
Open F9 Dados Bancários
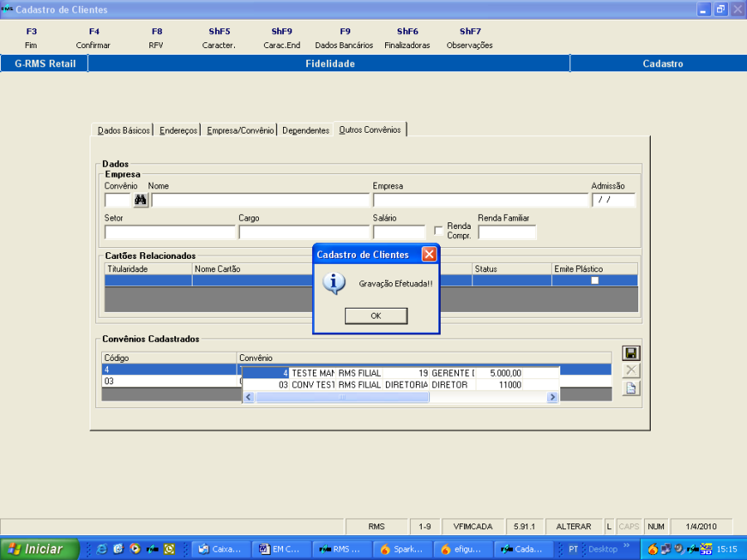(x=344, y=38)
